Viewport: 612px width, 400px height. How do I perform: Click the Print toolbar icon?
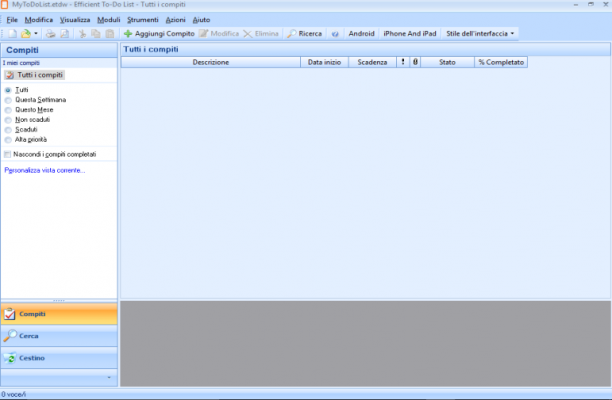click(x=50, y=34)
